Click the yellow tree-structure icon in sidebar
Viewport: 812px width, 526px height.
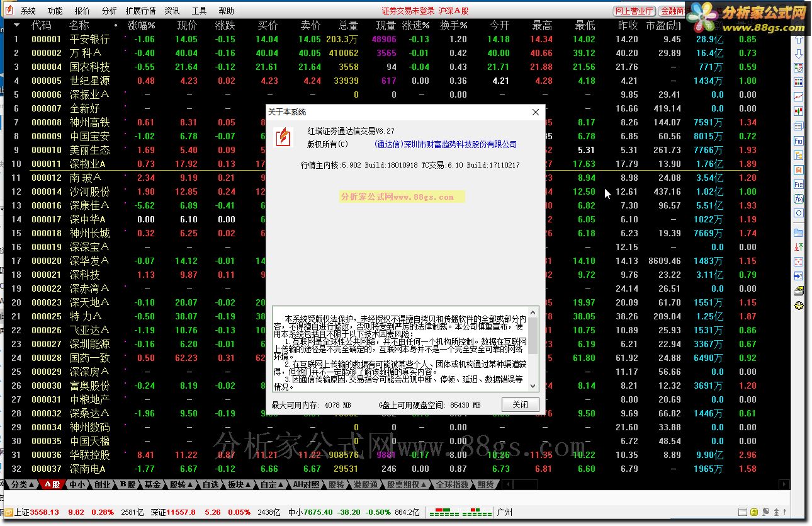(799, 156)
